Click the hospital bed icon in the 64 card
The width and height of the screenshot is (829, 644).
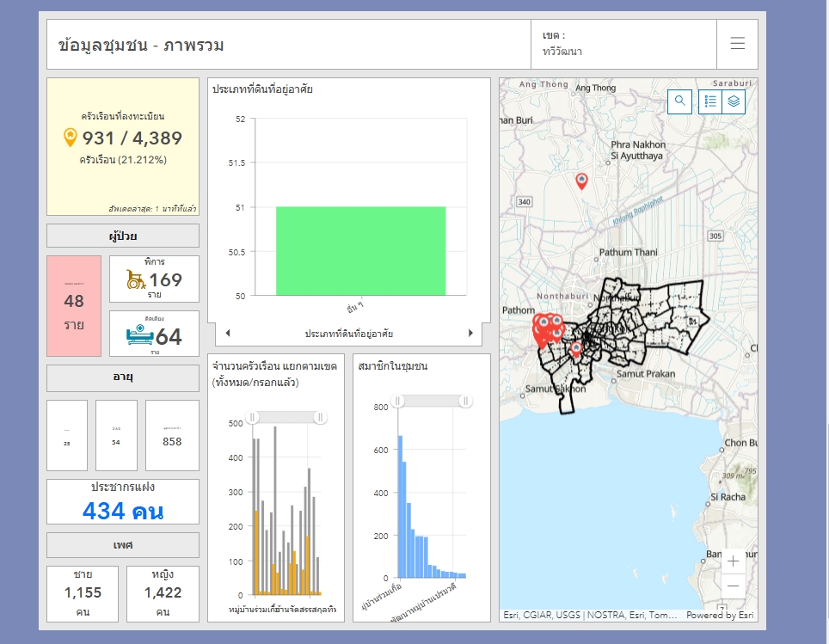[139, 334]
